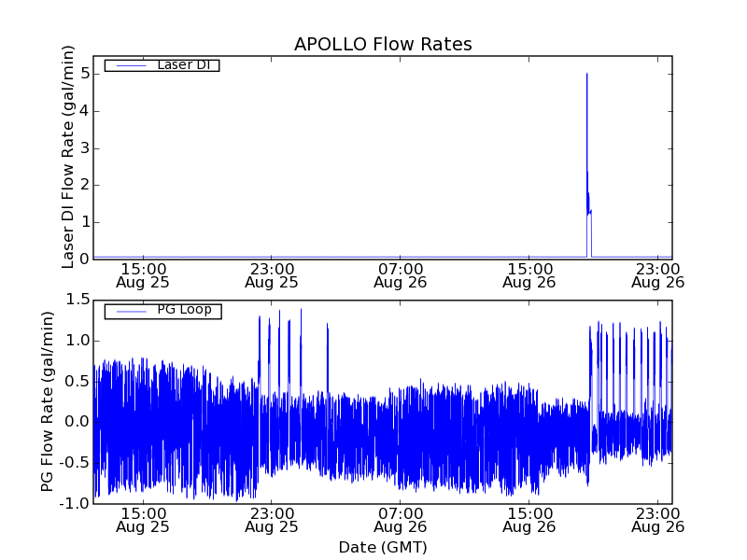Viewport: 747px width, 560px height.
Task: Click the blue line sample in Laser DI legend
Action: coord(132,65)
